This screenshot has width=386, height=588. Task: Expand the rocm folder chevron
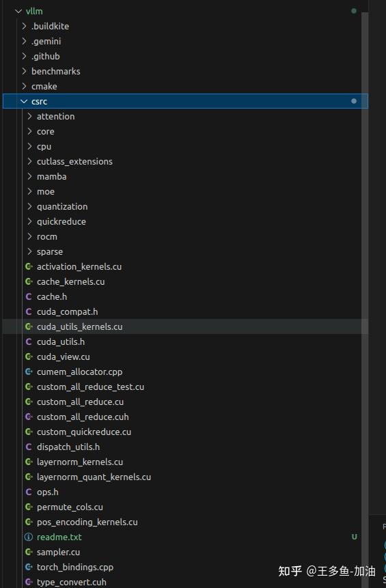(x=29, y=236)
